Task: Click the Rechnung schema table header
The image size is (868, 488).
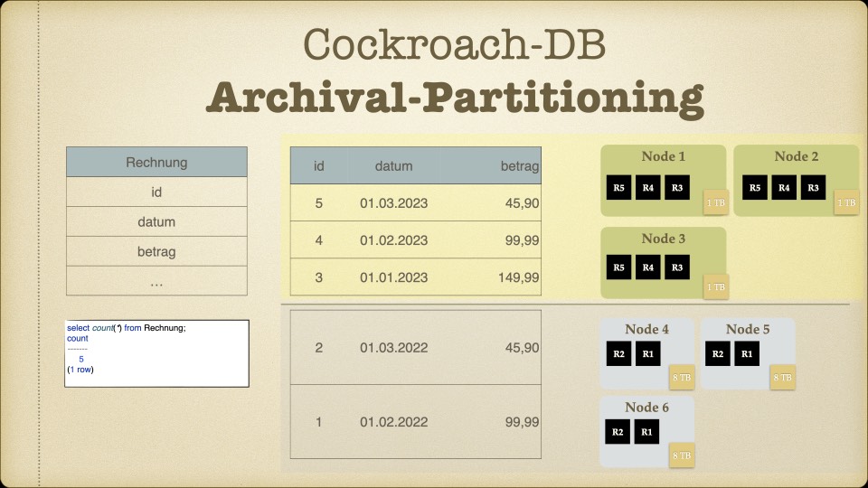Action: pyautogui.click(x=156, y=162)
